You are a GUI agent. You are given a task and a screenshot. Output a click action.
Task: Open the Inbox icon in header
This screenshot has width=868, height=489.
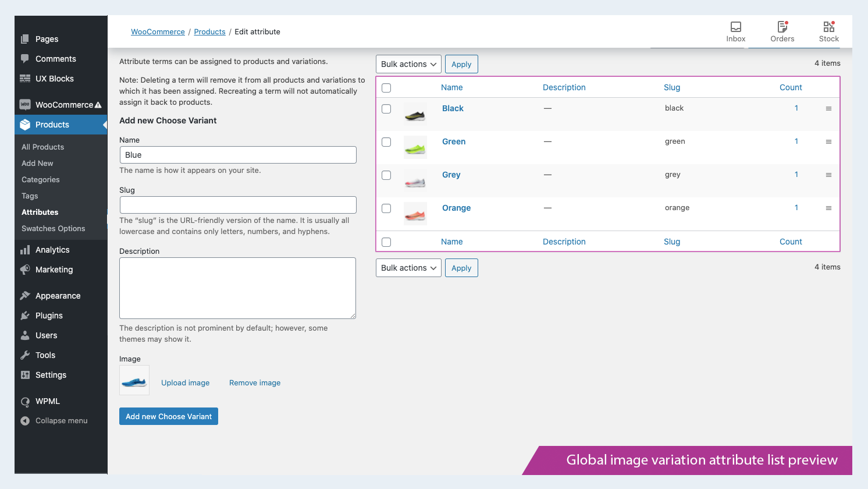735,27
